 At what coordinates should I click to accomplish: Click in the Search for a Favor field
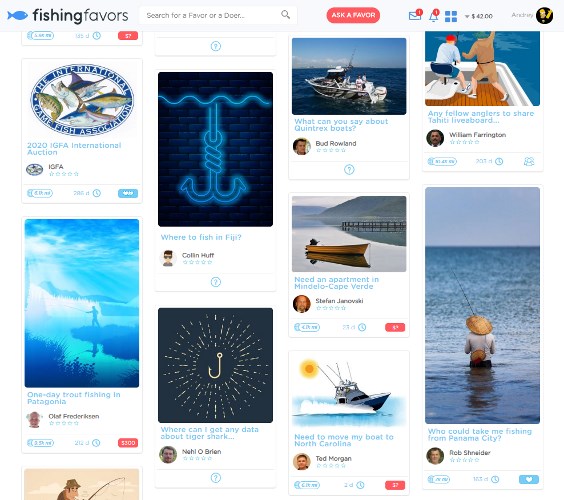tap(212, 15)
